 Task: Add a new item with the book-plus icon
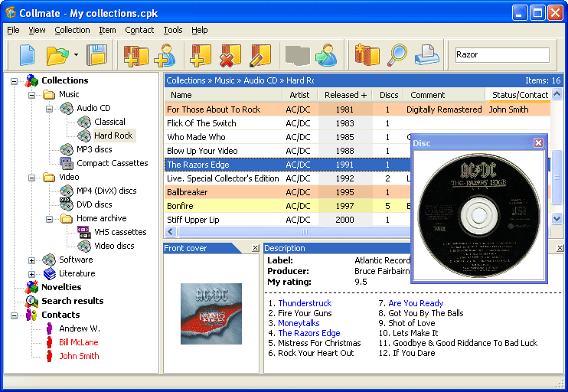click(x=201, y=55)
